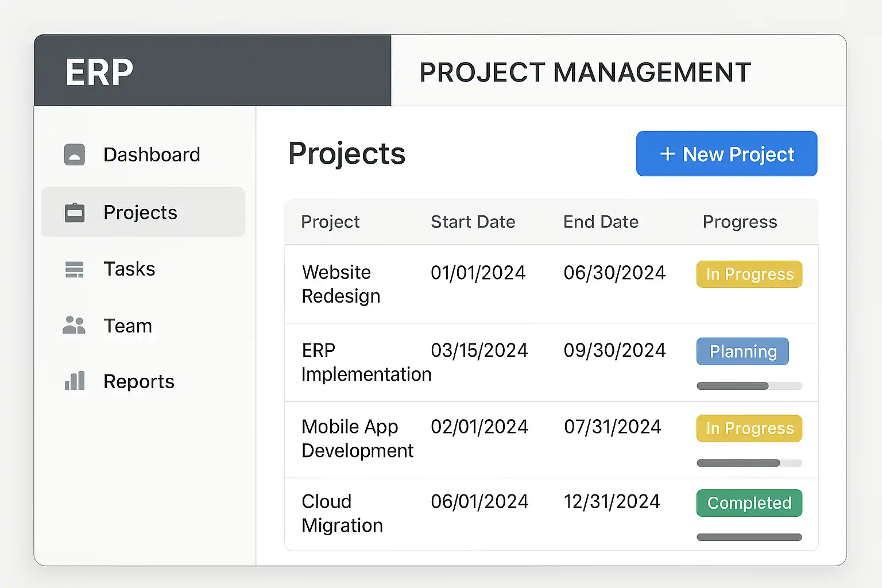This screenshot has height=588, width=882.
Task: Click the Planning status badge
Action: [x=742, y=351]
